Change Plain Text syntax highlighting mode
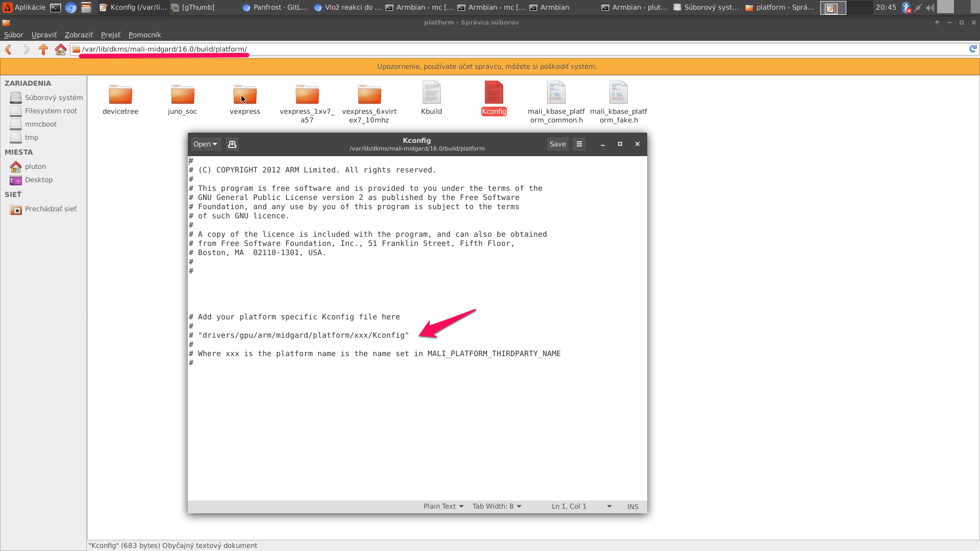This screenshot has height=551, width=980. click(444, 506)
